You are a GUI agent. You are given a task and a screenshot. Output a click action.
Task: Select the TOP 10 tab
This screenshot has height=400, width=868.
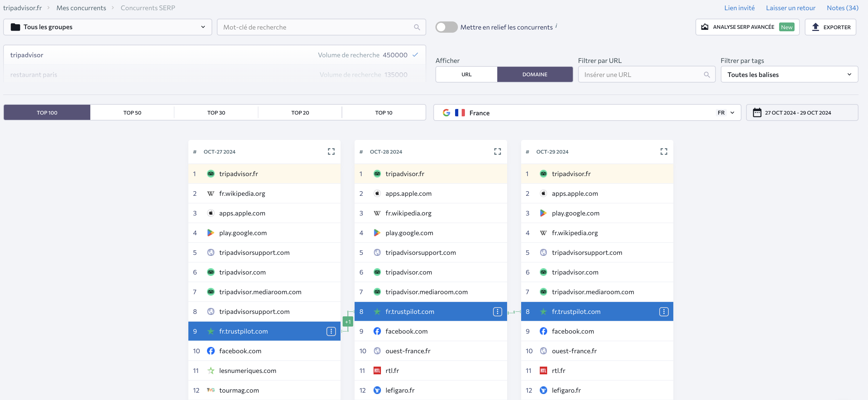tap(384, 112)
